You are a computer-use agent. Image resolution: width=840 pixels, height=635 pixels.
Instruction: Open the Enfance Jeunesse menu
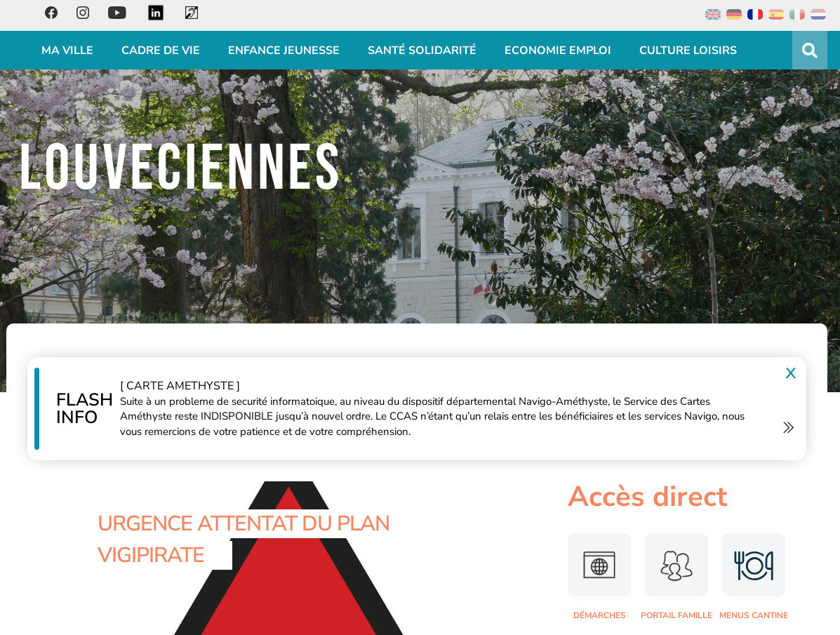point(284,51)
